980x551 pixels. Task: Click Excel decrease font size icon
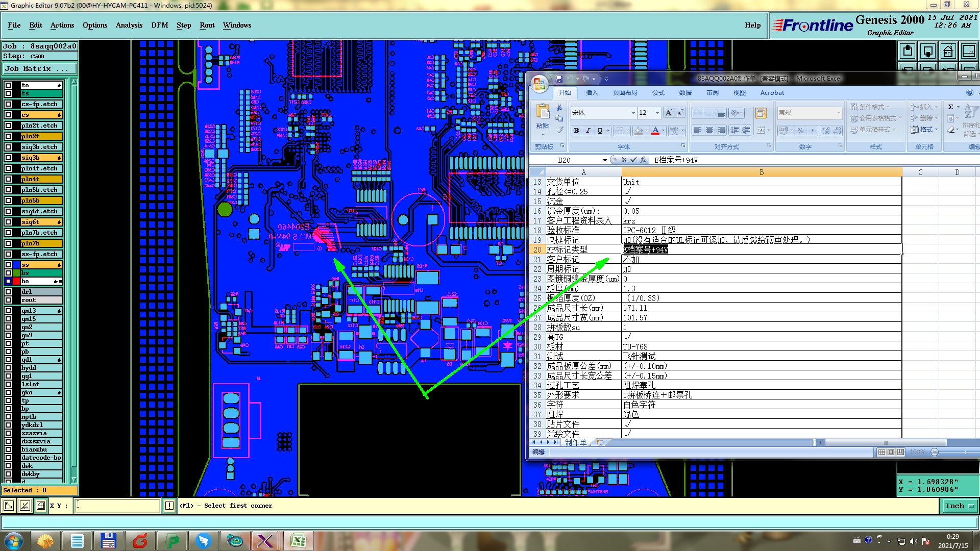[x=680, y=113]
